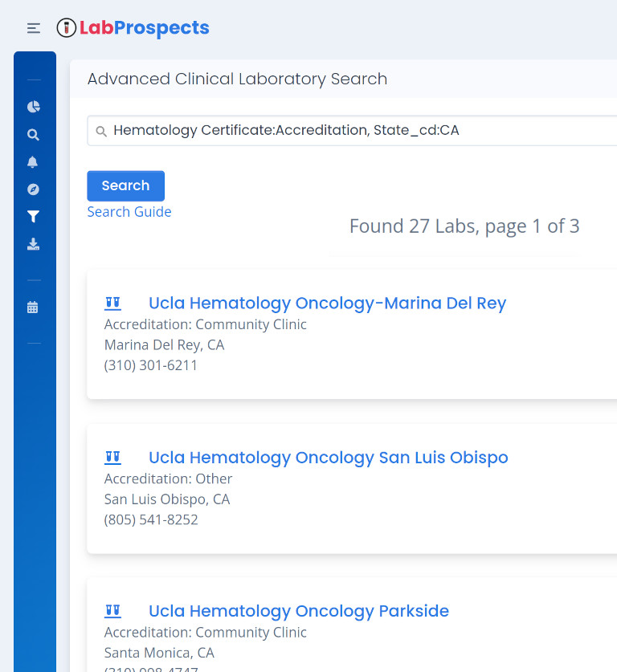617x672 pixels.
Task: Open the compass explore icon in sidebar
Action: [33, 189]
